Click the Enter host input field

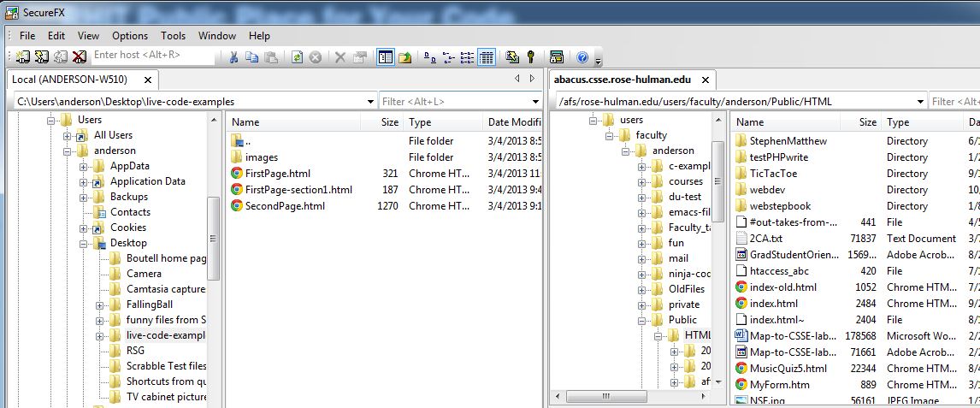click(154, 55)
